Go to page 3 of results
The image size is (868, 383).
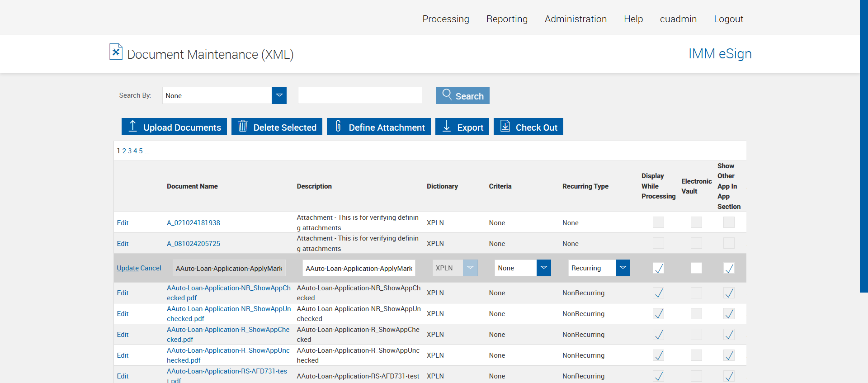[x=130, y=151]
